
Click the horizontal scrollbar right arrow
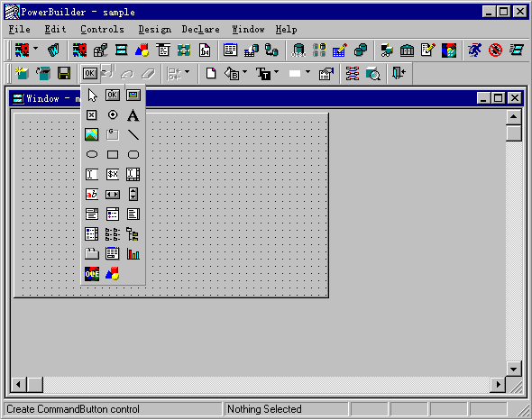coord(498,384)
